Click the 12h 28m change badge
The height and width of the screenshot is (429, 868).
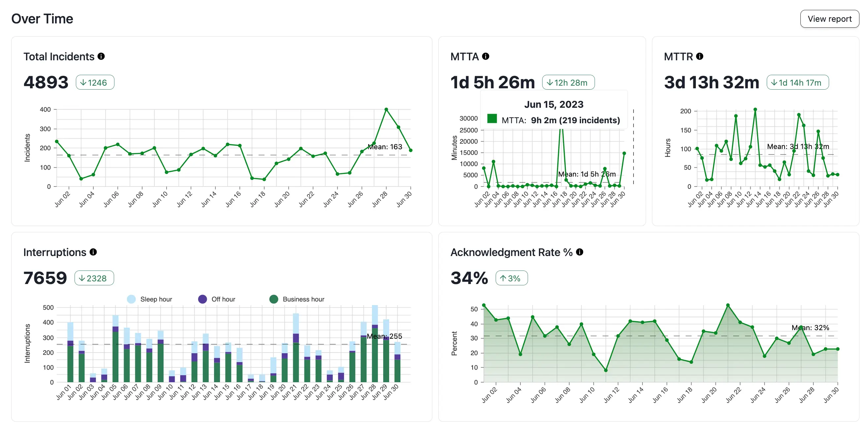pos(568,82)
